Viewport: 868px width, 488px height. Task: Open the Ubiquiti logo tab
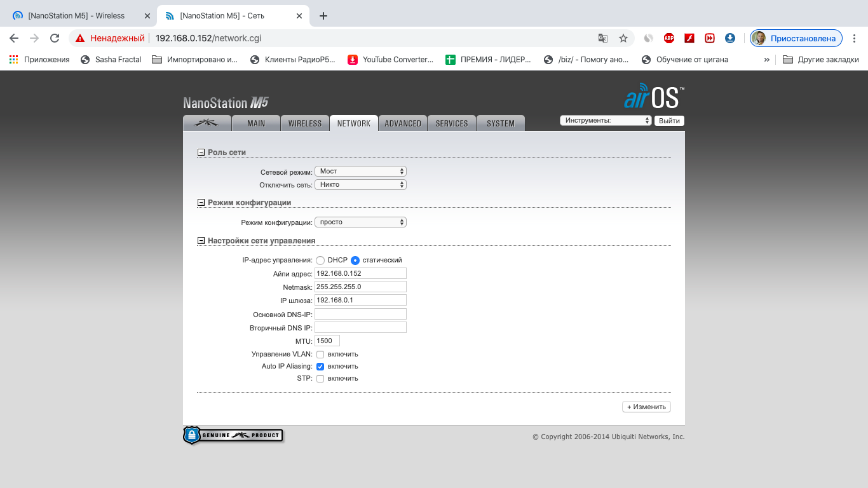[x=207, y=123]
